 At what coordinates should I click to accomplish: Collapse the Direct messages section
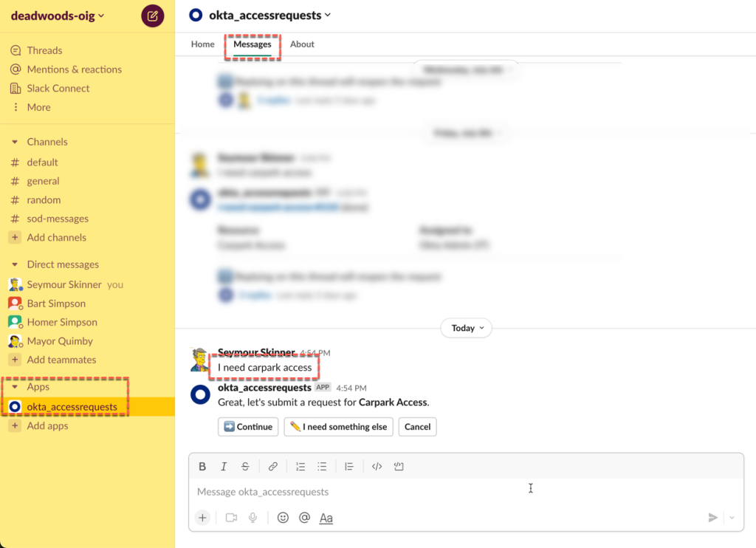tap(15, 264)
